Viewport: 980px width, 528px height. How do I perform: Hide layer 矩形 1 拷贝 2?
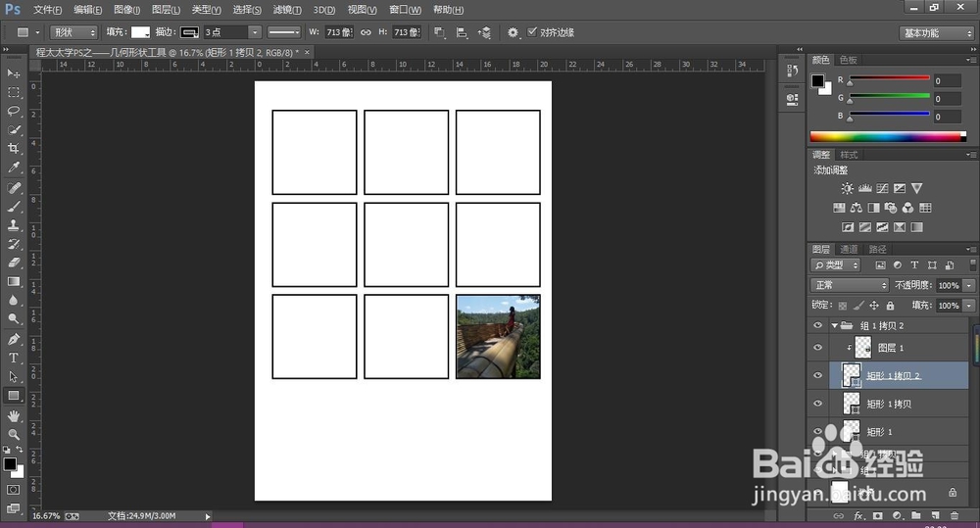[x=817, y=375]
